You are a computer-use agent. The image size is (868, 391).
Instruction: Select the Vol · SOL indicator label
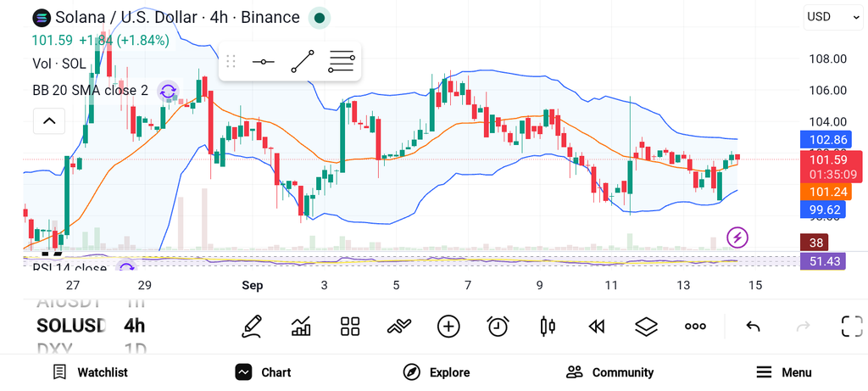click(59, 64)
